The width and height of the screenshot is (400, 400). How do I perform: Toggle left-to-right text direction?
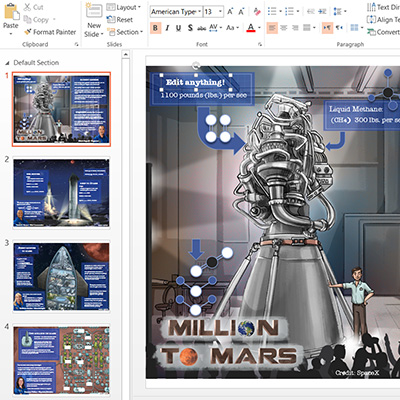327,28
